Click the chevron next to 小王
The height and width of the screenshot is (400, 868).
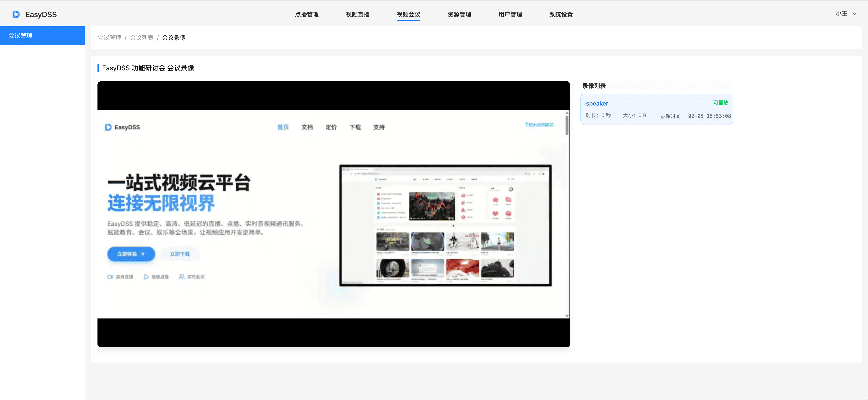click(x=854, y=14)
